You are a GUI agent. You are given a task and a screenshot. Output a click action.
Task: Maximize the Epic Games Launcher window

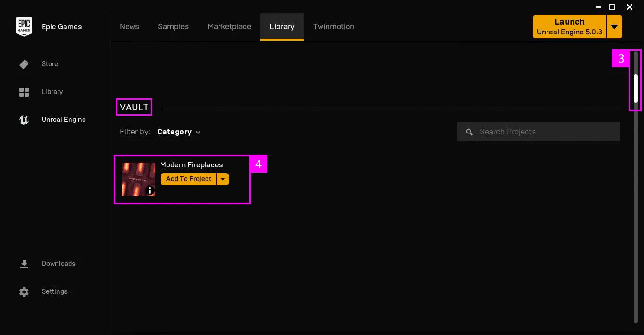click(612, 7)
